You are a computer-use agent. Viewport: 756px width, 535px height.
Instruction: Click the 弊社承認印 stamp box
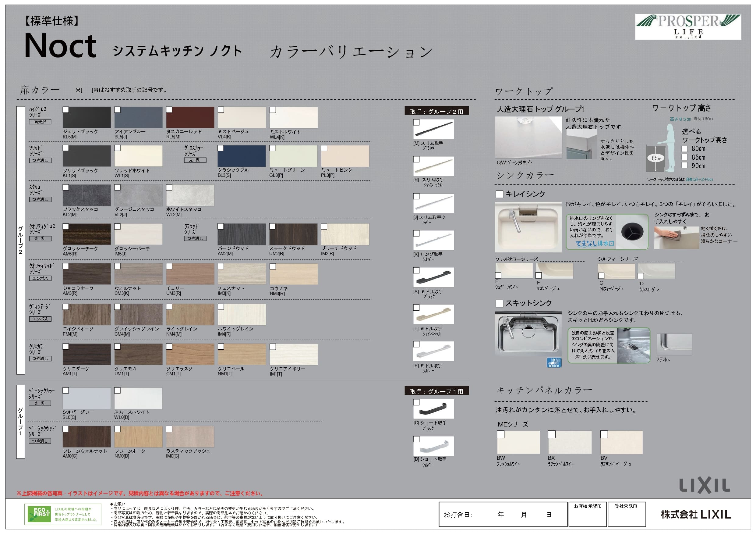coord(626,514)
